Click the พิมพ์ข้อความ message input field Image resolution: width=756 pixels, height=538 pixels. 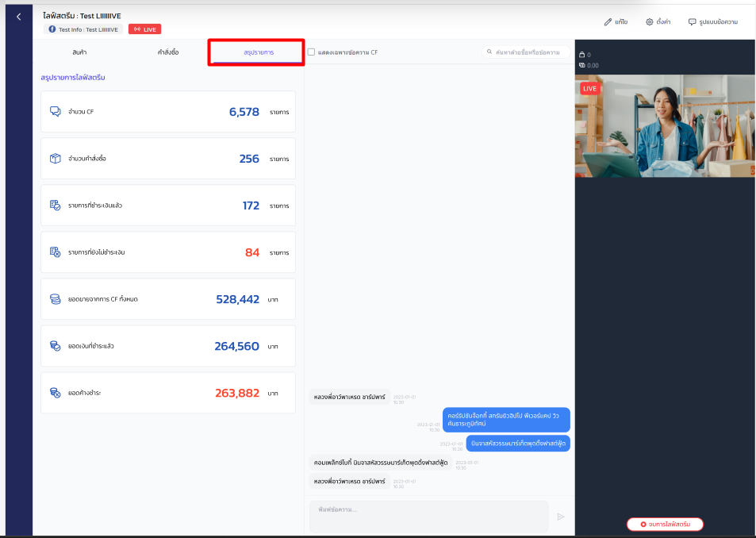click(428, 516)
